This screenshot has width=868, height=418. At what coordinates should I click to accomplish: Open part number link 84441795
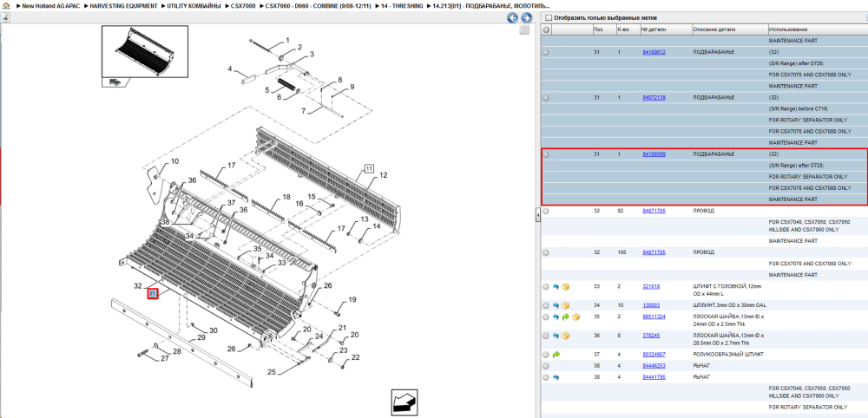654,377
